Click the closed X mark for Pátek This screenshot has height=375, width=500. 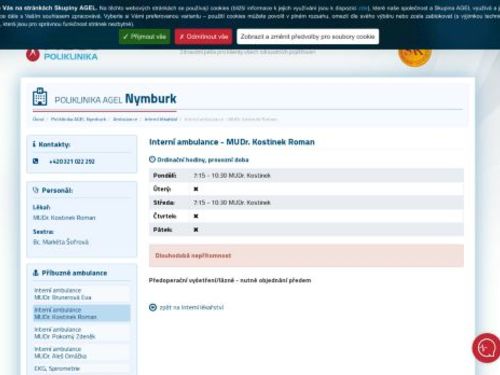coord(196,230)
